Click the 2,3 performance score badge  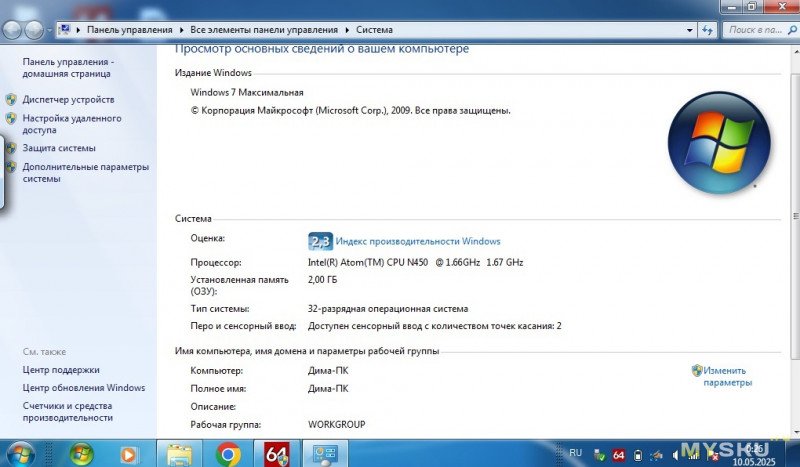(320, 241)
